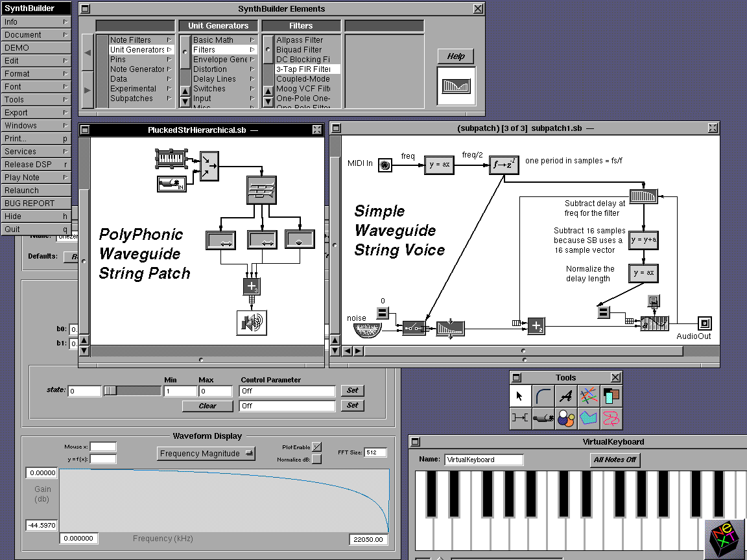Screen dimensions: 747x560
Task: Open the Document menu
Action: pyautogui.click(x=36, y=35)
